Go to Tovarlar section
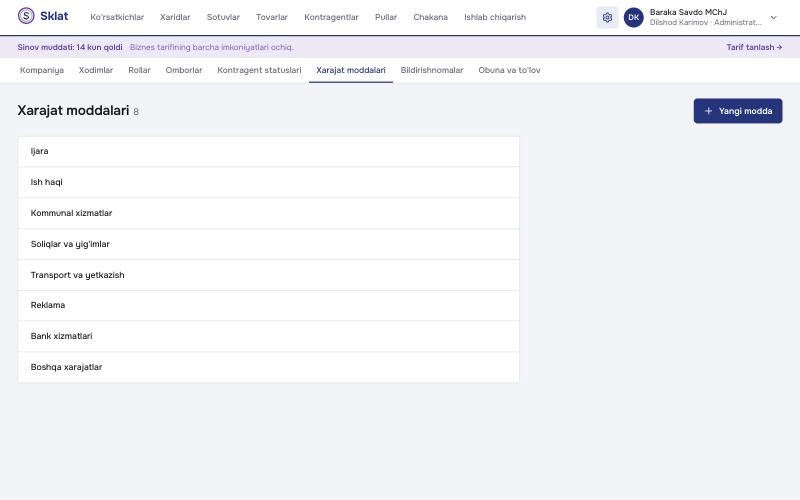800x500 pixels. tap(272, 17)
